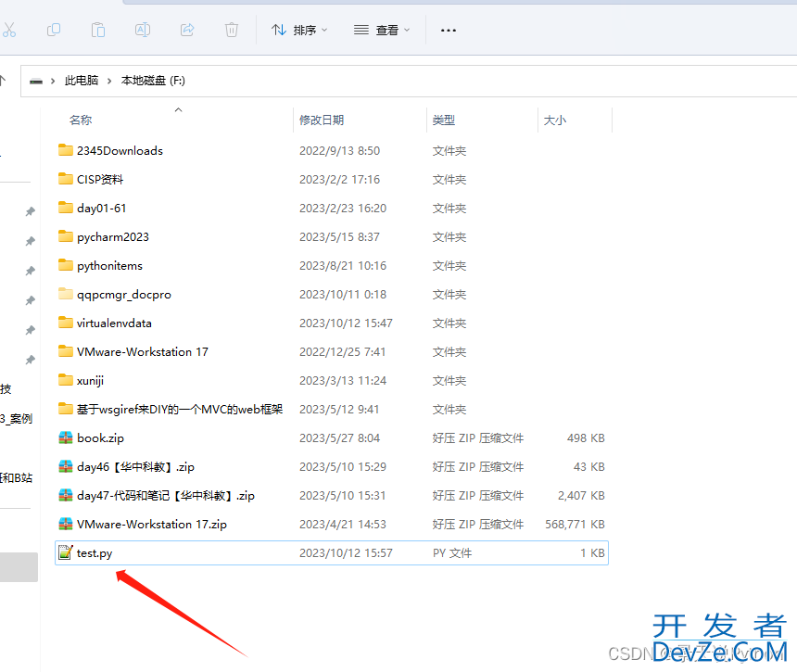
Task: Click the 1 KB size of test.py
Action: click(593, 553)
